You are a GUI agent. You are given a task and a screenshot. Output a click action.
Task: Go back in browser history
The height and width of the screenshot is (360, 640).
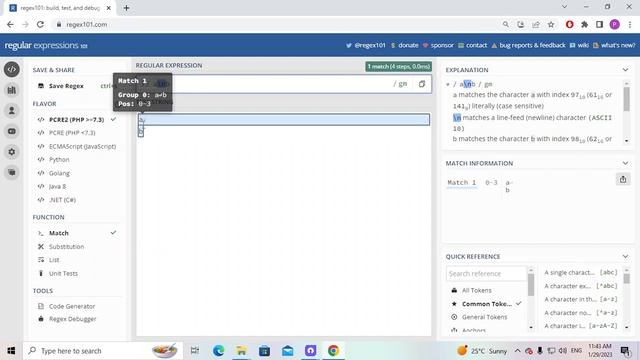pyautogui.click(x=10, y=24)
